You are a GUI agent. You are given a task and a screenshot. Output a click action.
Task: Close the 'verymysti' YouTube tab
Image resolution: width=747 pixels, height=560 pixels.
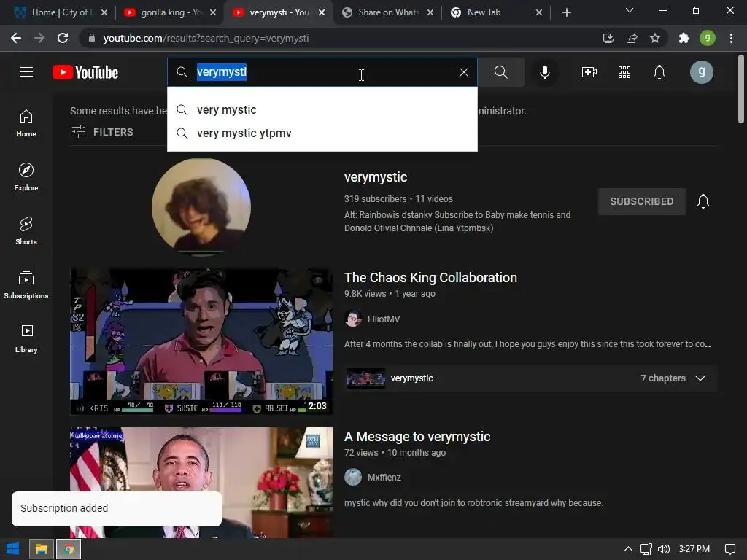coord(322,12)
